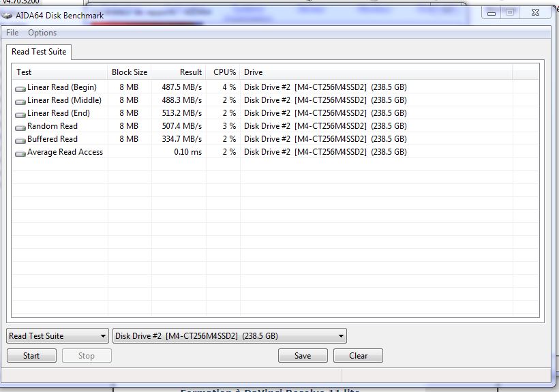
Task: Click the Stop button
Action: [87, 356]
